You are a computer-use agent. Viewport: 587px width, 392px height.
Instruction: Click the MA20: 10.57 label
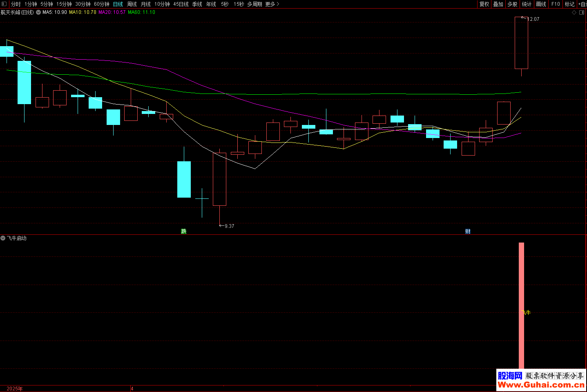112,12
